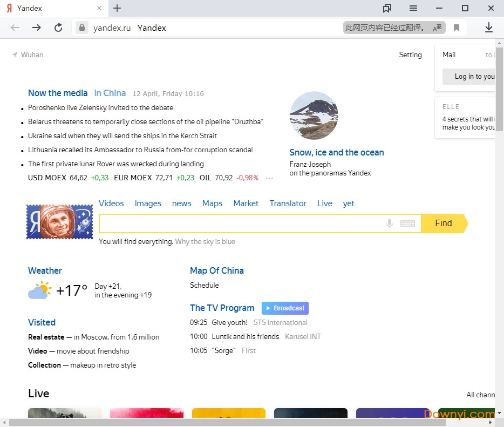Open 'Now the media' news heading
The height and width of the screenshot is (427, 504).
point(58,93)
